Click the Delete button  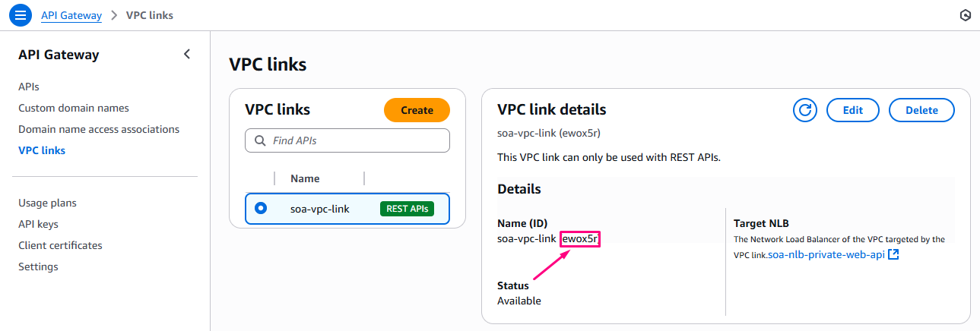click(921, 110)
